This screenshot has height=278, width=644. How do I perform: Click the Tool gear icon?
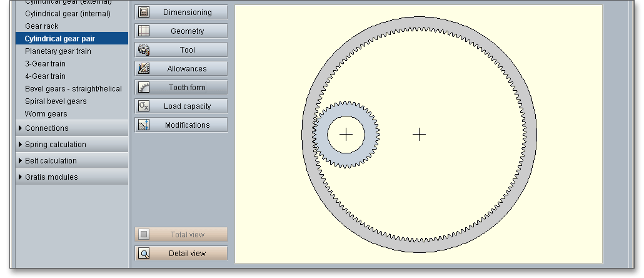pyautogui.click(x=144, y=50)
